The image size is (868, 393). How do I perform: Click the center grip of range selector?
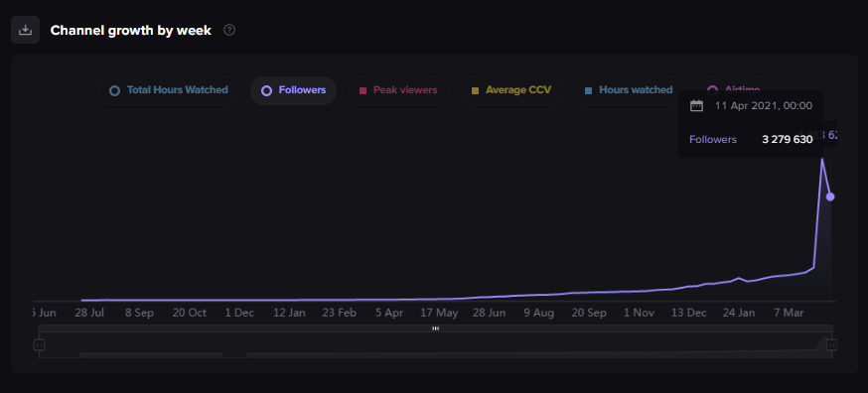[x=436, y=328]
